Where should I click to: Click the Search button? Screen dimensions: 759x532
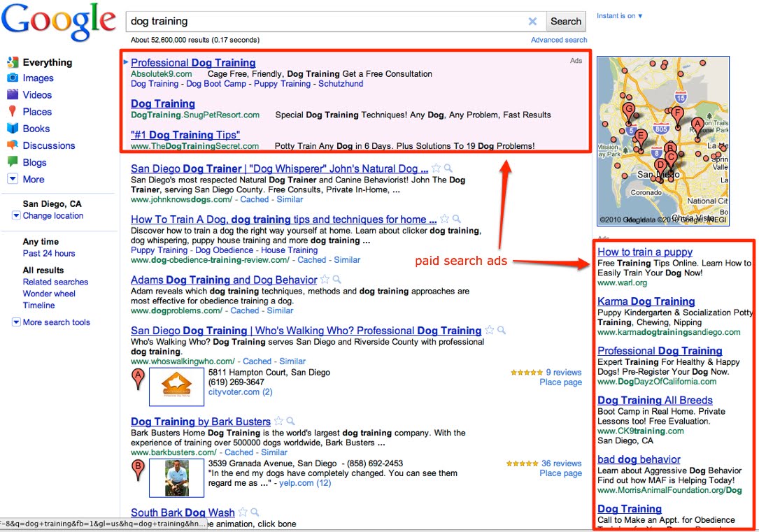tap(565, 21)
